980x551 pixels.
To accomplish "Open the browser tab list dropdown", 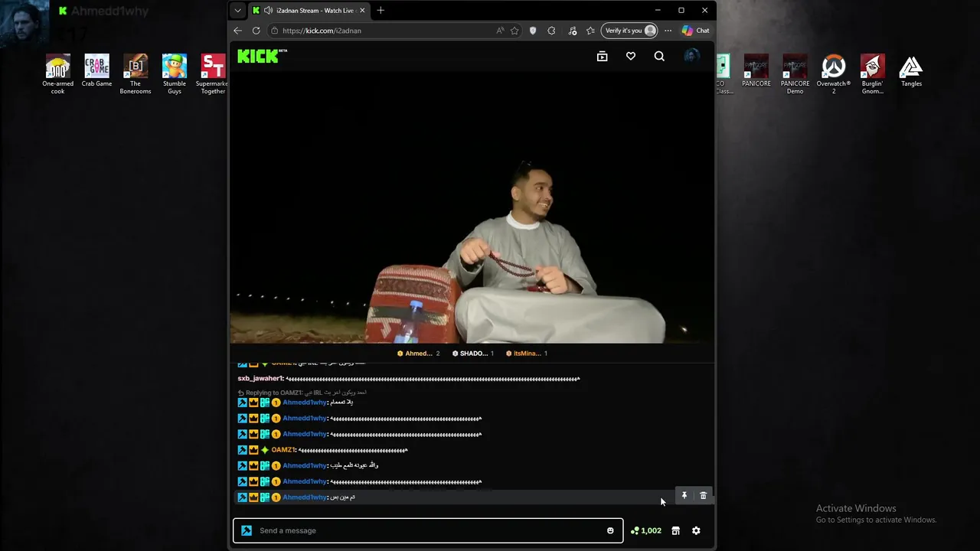I will tap(238, 11).
